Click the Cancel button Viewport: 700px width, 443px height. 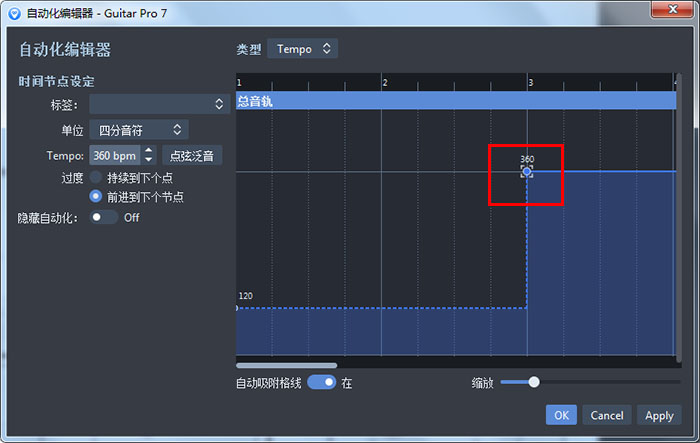(x=607, y=415)
